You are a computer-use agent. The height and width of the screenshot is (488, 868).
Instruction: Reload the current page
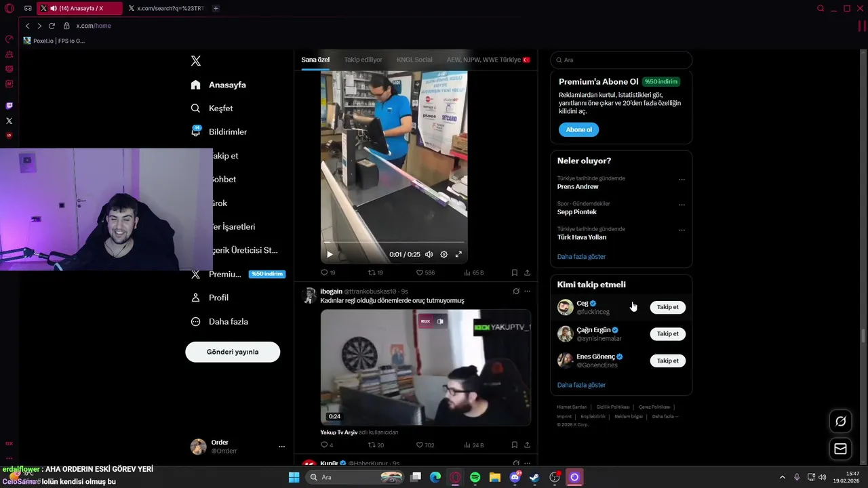pyautogui.click(x=52, y=26)
